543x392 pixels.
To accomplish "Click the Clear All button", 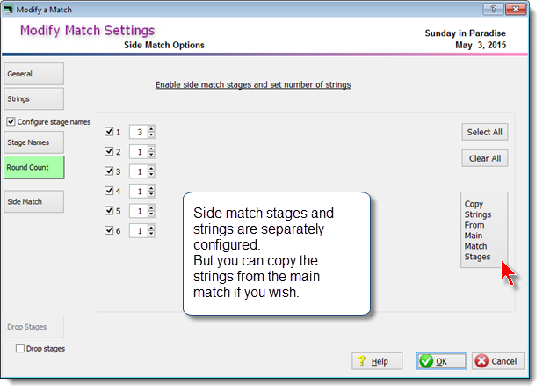I will point(484,158).
